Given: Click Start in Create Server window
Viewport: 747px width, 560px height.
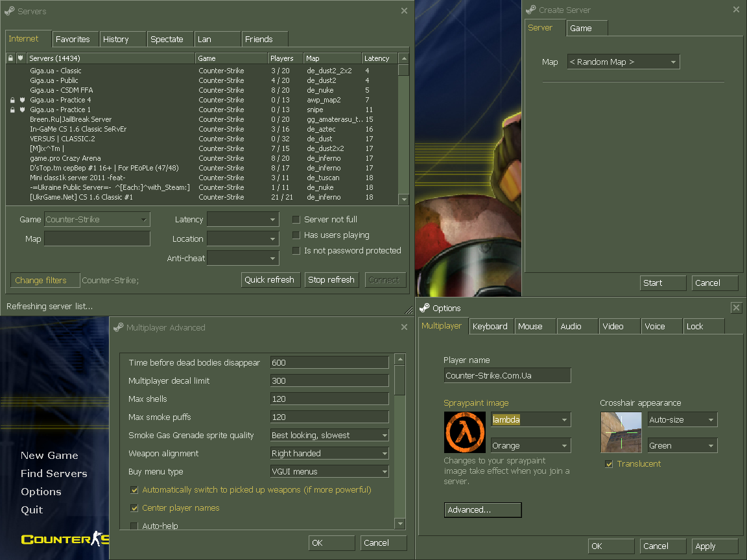Looking at the screenshot, I should tap(663, 283).
